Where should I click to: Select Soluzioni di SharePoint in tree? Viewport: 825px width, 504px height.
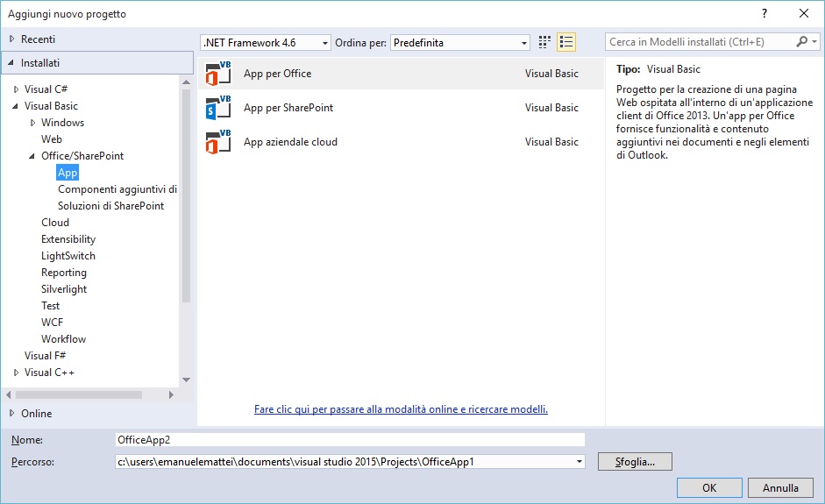110,206
